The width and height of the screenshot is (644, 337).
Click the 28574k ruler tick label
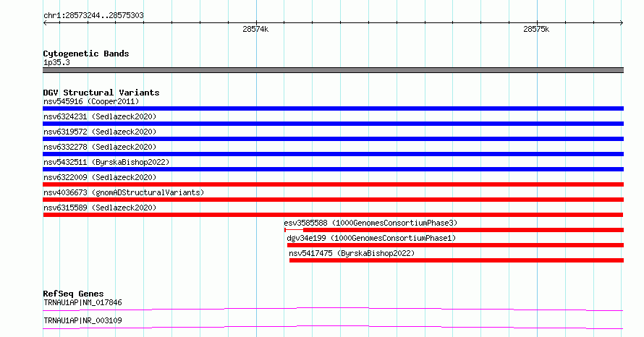255,29
